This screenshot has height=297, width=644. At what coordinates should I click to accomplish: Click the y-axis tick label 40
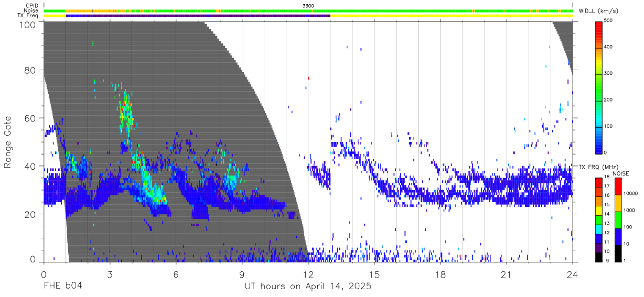pyautogui.click(x=30, y=166)
